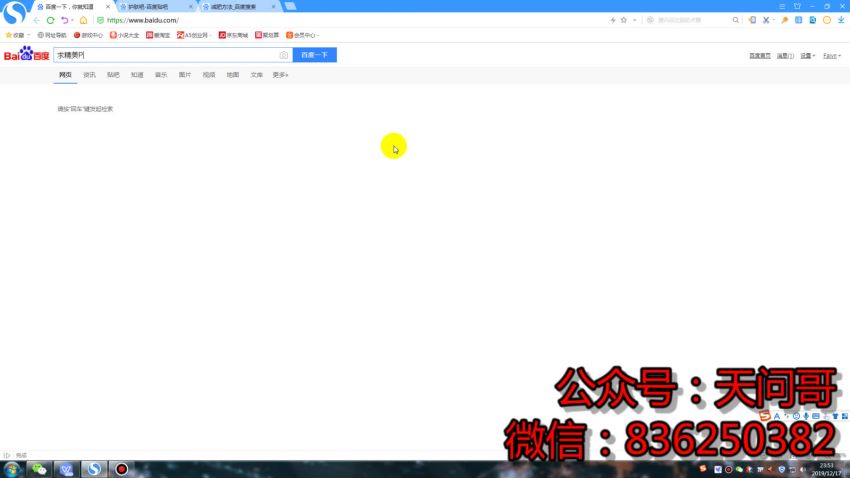This screenshot has width=850, height=478.
Task: Select the web pages category tab
Action: (x=65, y=75)
